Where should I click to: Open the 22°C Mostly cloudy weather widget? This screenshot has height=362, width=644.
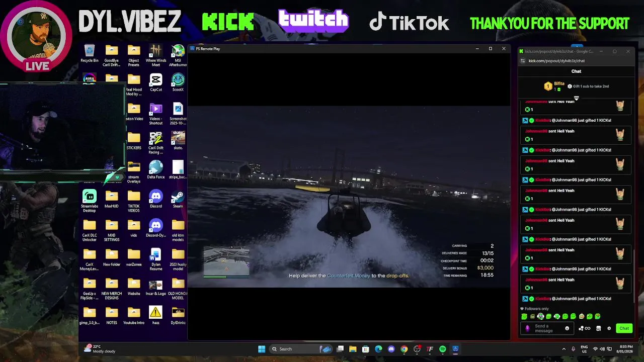[101, 349]
